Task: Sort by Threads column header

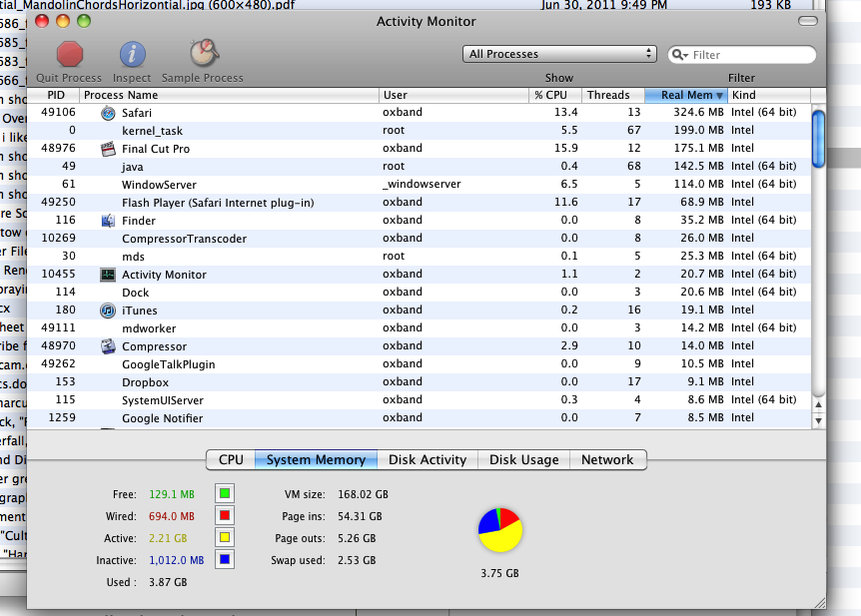Action: tap(613, 95)
